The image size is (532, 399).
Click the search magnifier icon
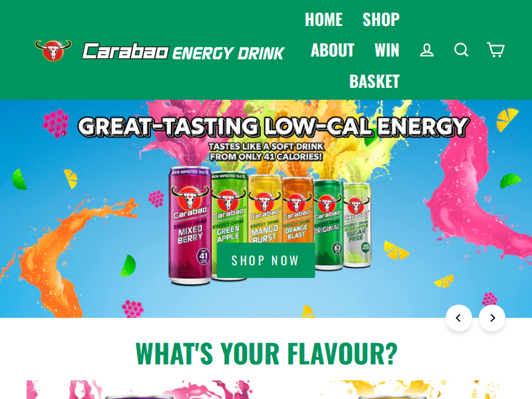pyautogui.click(x=461, y=49)
